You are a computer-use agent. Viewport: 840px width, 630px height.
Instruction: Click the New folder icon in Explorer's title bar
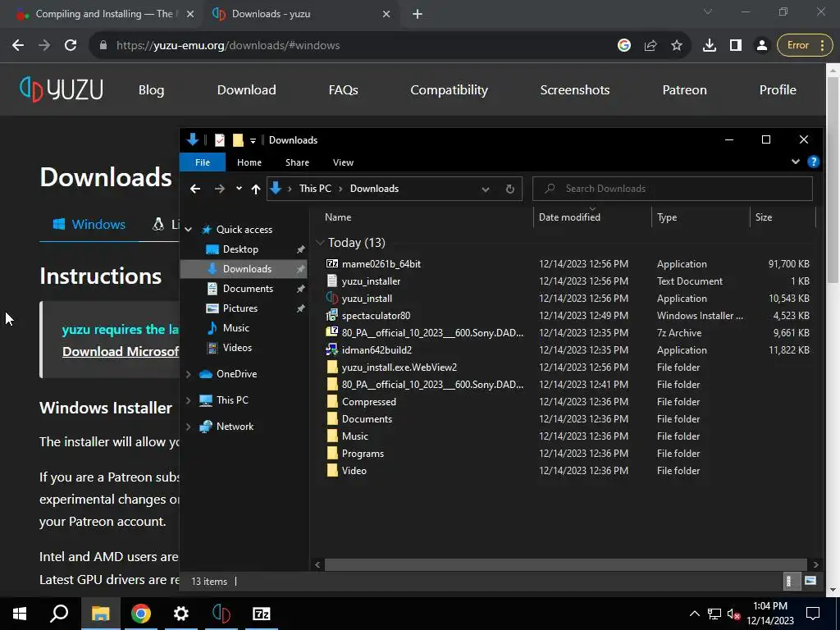[238, 140]
